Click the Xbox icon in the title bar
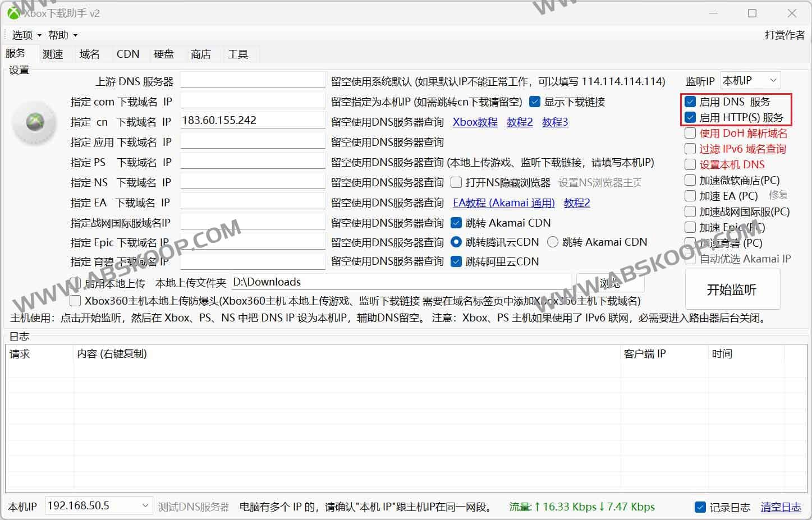The width and height of the screenshot is (812, 520). coord(12,12)
